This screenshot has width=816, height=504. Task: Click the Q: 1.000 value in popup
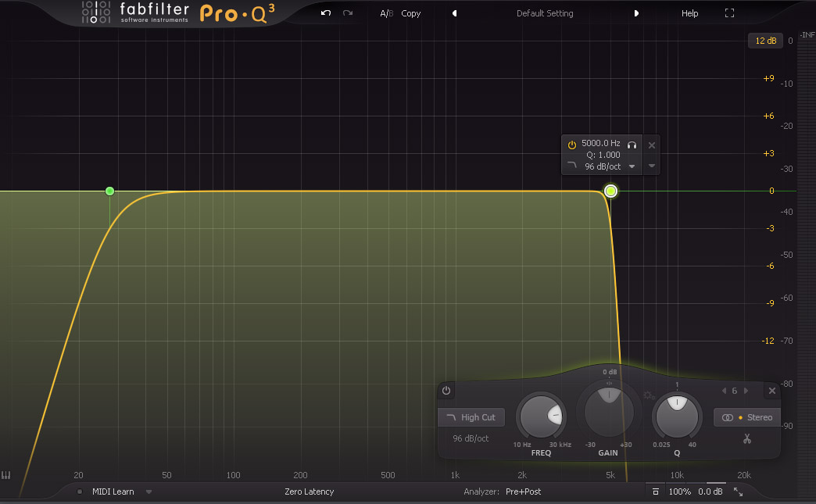603,155
